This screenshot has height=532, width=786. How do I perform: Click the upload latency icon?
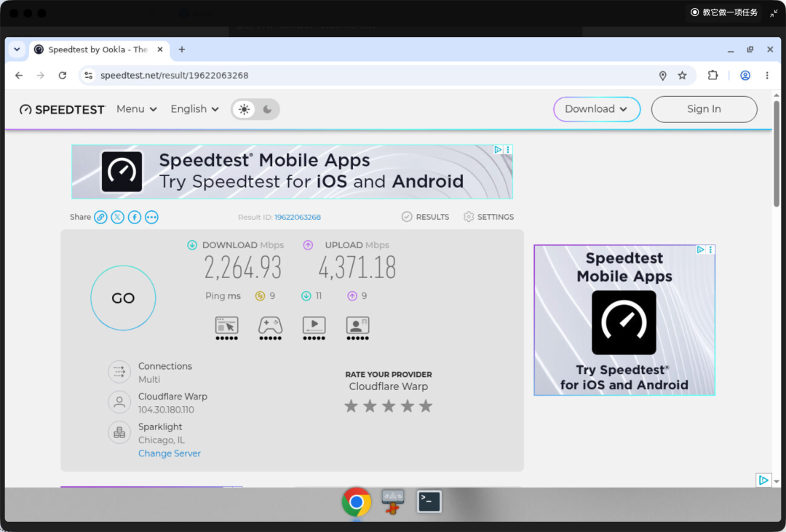352,296
